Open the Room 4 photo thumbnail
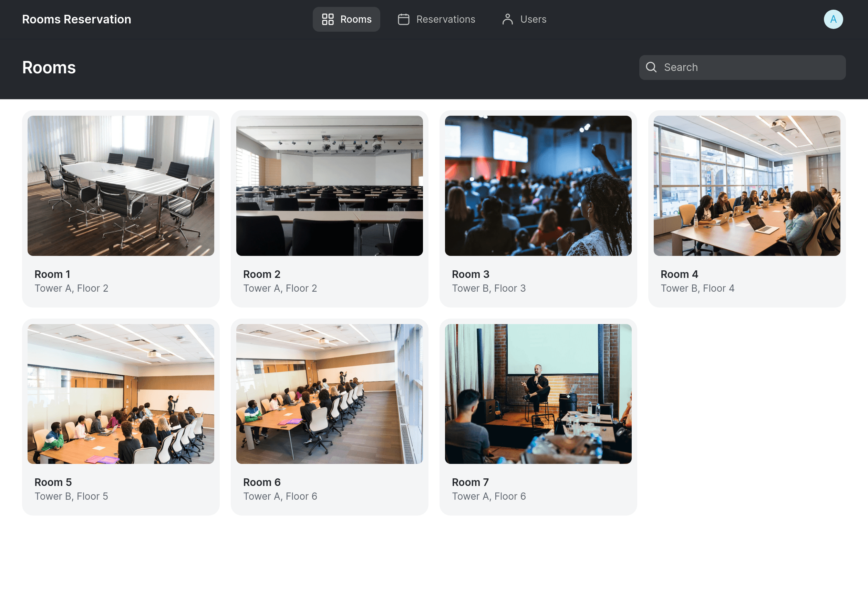Viewport: 868px width, 602px height. (x=746, y=186)
